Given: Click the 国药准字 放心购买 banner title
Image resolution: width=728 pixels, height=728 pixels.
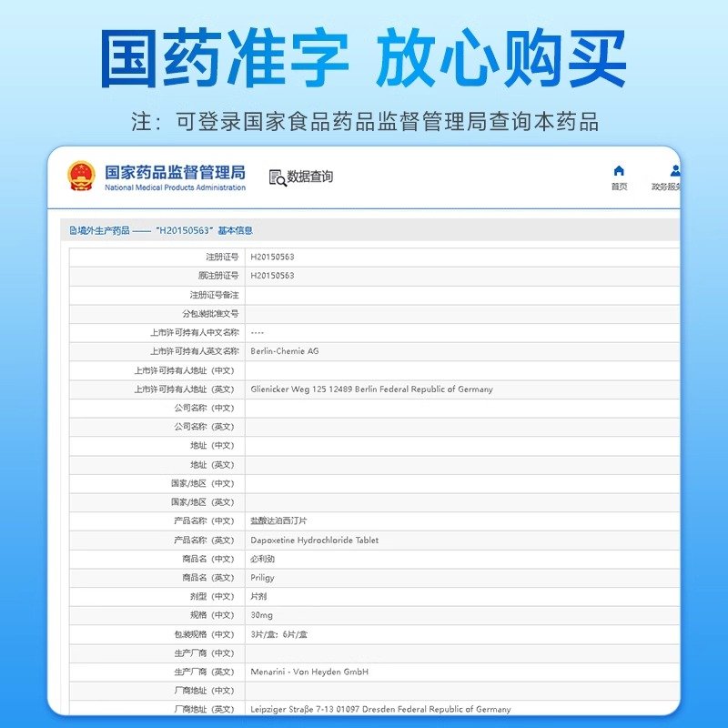Looking at the screenshot, I should [363, 58].
